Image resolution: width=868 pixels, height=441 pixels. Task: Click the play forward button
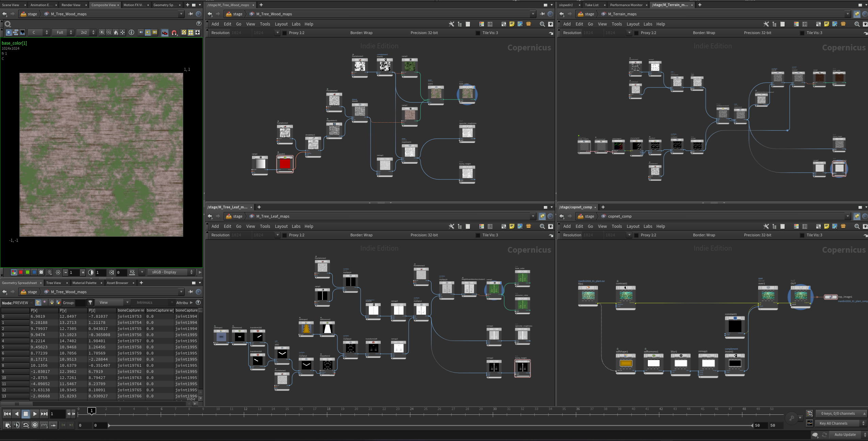coord(35,414)
